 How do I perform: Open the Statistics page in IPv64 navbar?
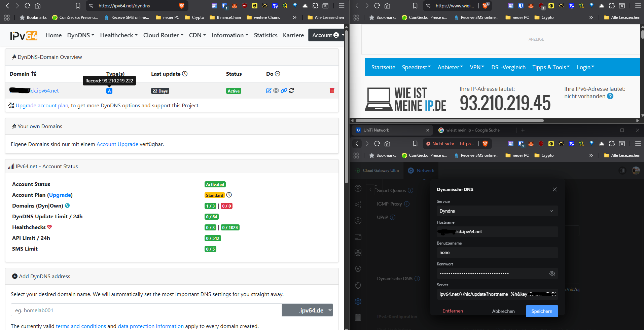(x=265, y=35)
